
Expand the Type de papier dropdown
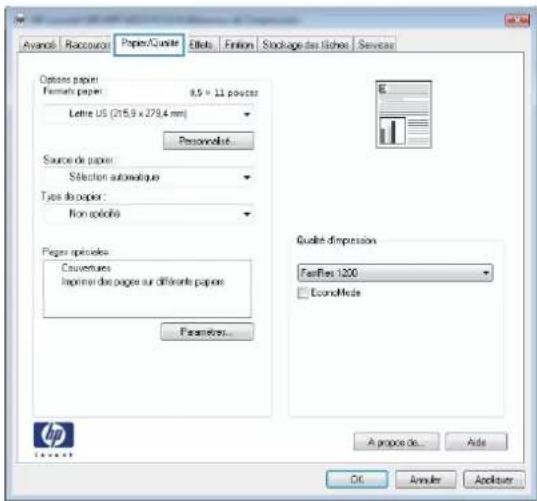click(149, 214)
